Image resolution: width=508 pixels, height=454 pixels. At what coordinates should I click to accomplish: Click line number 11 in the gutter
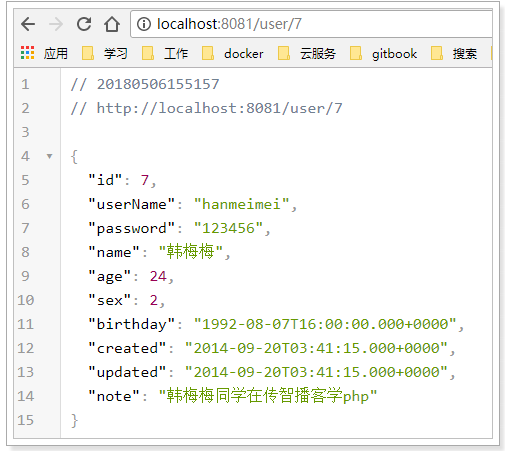[26, 324]
